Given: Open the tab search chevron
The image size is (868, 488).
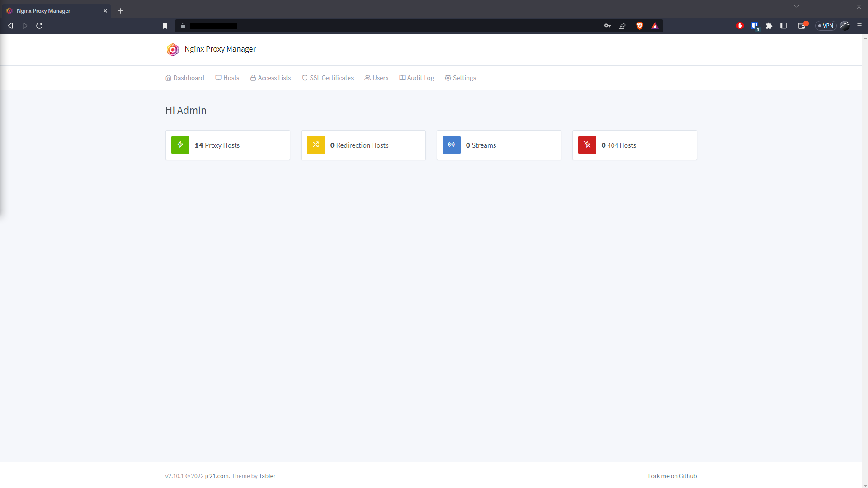Looking at the screenshot, I should [797, 7].
